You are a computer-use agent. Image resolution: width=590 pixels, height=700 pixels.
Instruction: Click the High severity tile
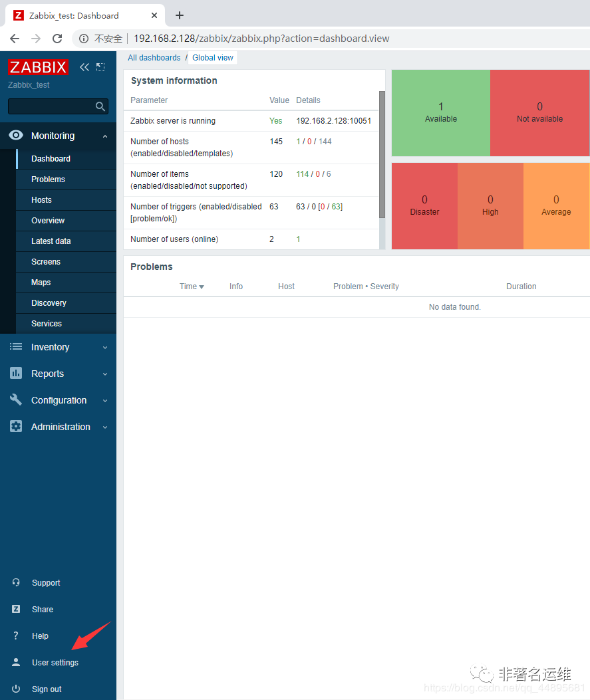(x=490, y=206)
